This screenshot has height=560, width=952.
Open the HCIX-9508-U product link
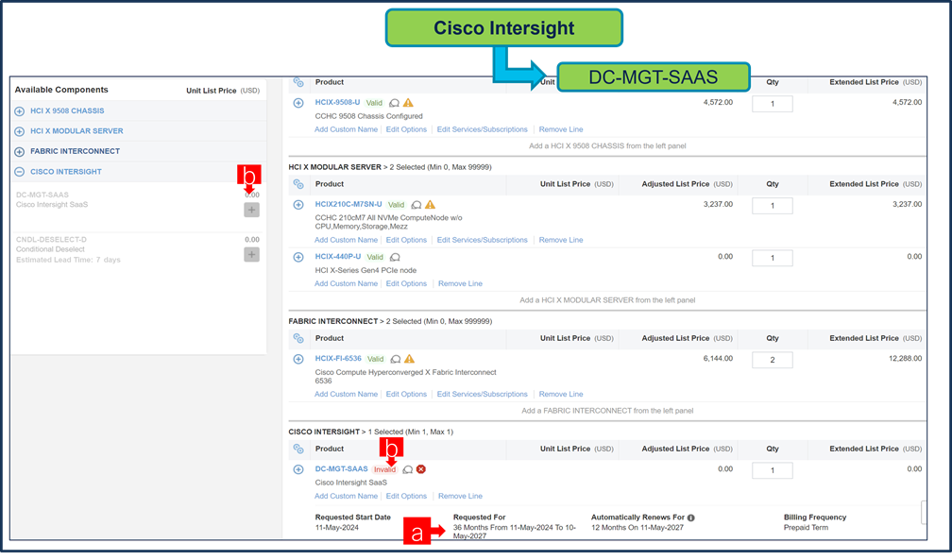point(337,103)
